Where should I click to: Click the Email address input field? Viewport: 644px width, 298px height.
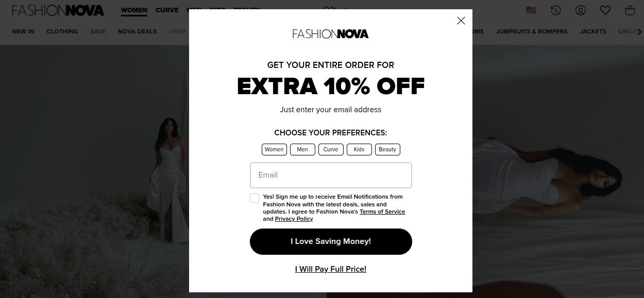[x=330, y=175]
